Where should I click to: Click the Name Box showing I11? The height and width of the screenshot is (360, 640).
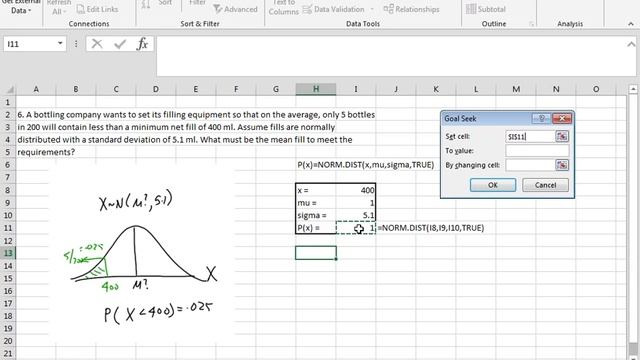pos(29,44)
